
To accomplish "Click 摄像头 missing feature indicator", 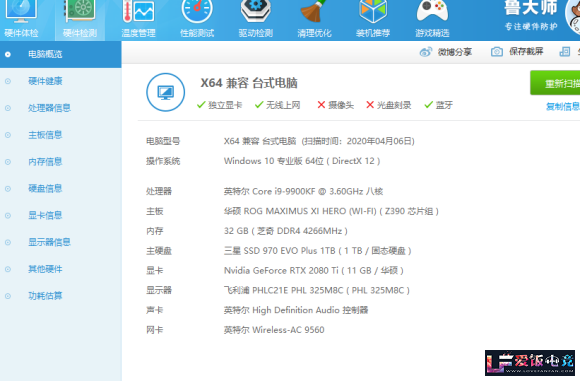I will (335, 105).
